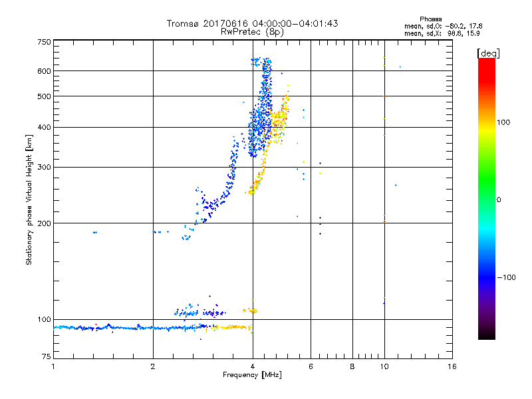Click the x-axis tick label "1"
Image resolution: width=532 pixels, height=399 pixels.
(x=53, y=366)
